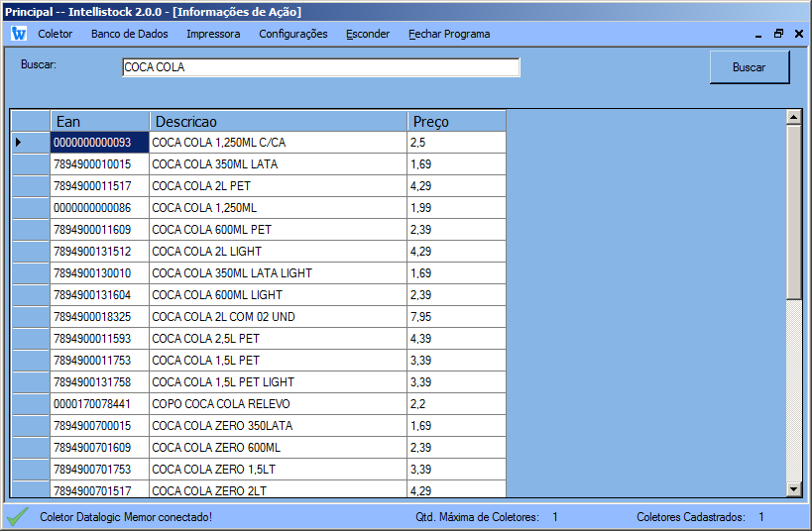Click the row selector beside COCA COLA 2L PET

click(x=31, y=186)
